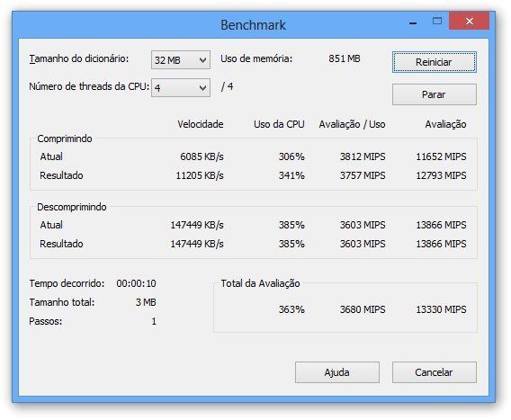Click the Número de threads da CPU label

[89, 86]
